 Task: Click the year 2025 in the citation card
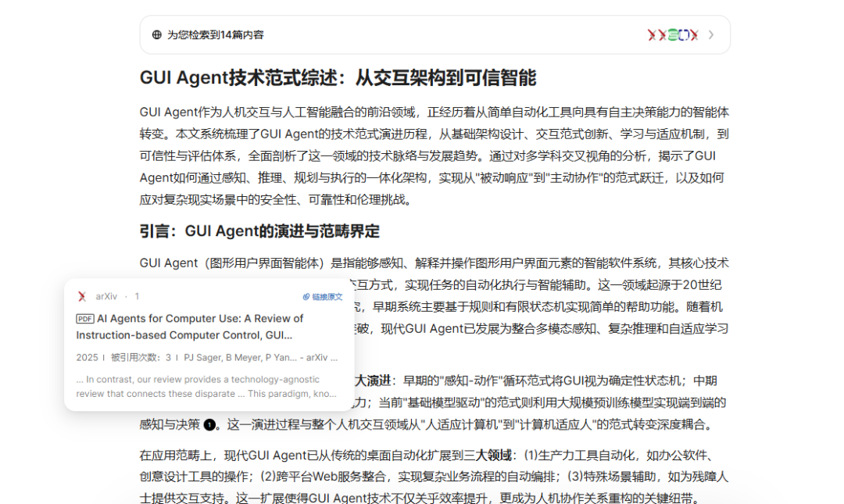(88, 357)
